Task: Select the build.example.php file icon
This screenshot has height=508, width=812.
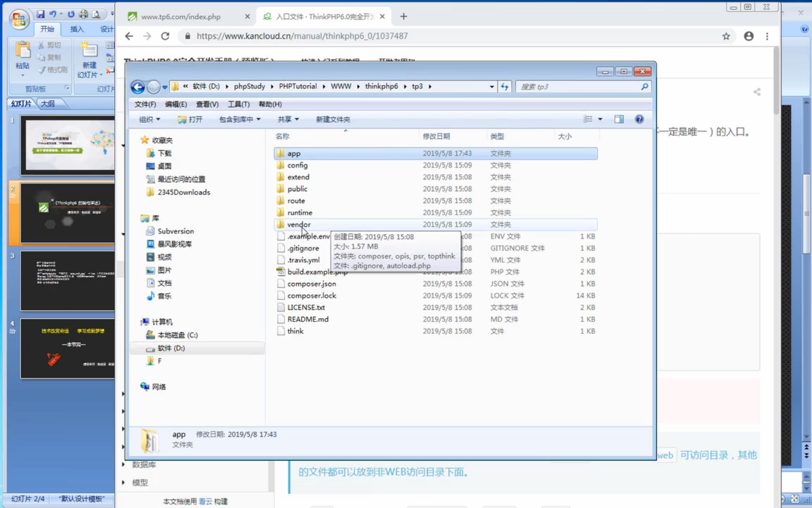Action: click(280, 272)
